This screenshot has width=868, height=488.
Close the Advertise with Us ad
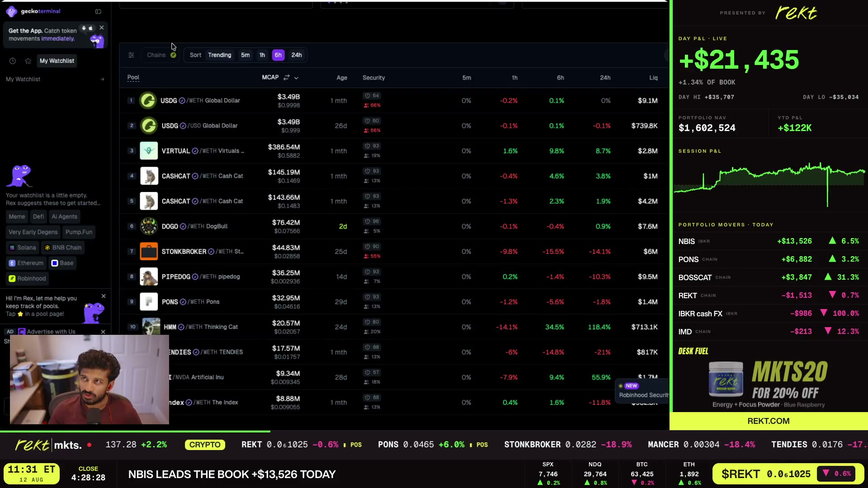tap(103, 332)
